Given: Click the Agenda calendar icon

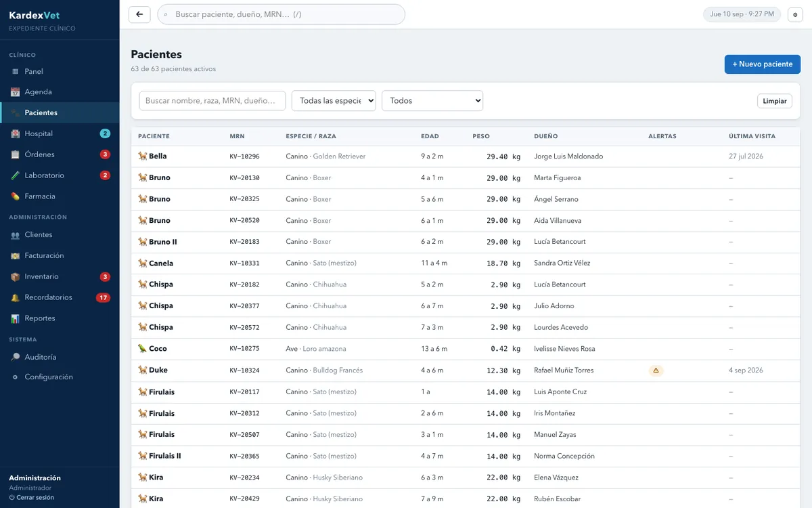Looking at the screenshot, I should pos(16,92).
